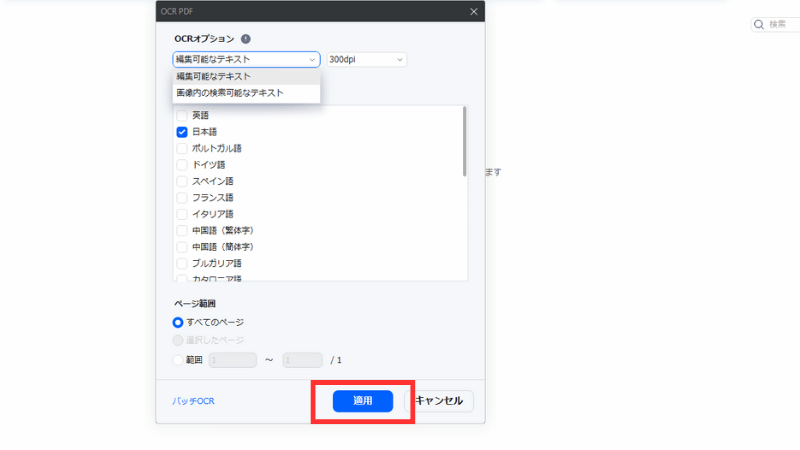Open the 編集可能なテキスト mode dropdown
This screenshot has width=800, height=450.
click(x=246, y=59)
